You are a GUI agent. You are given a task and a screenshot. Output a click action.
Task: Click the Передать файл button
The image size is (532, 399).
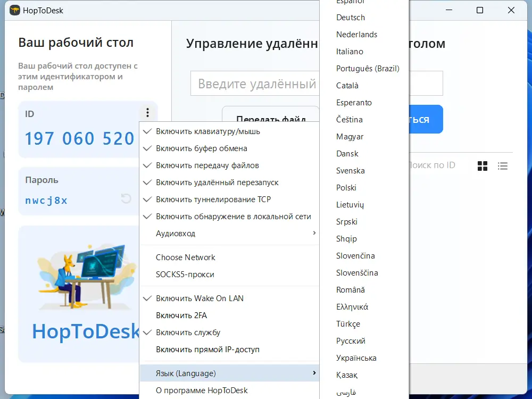[x=271, y=114]
